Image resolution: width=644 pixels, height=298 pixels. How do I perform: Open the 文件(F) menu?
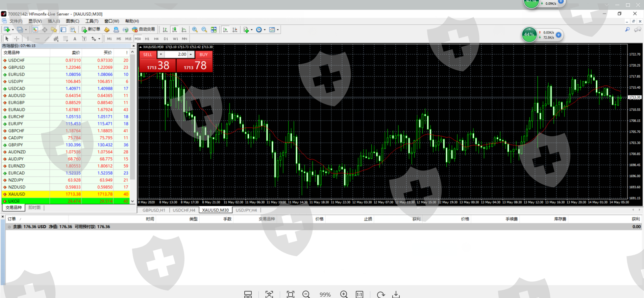(16, 21)
